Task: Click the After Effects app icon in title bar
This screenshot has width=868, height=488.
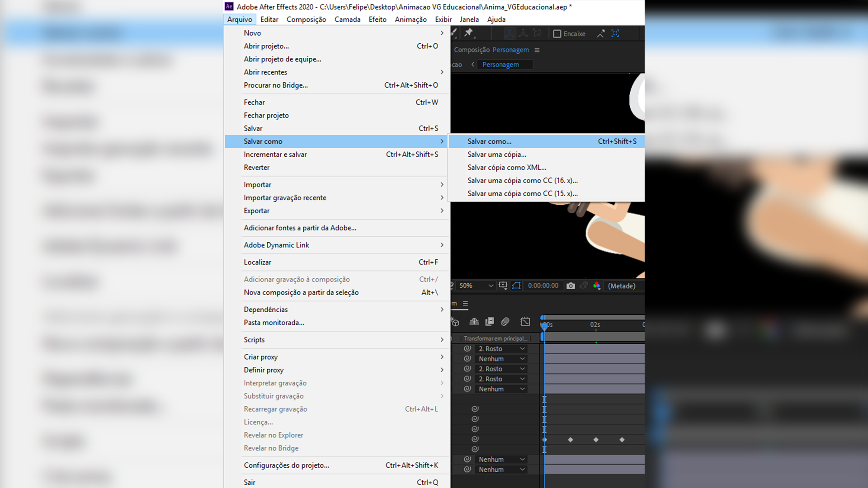Action: (229, 6)
